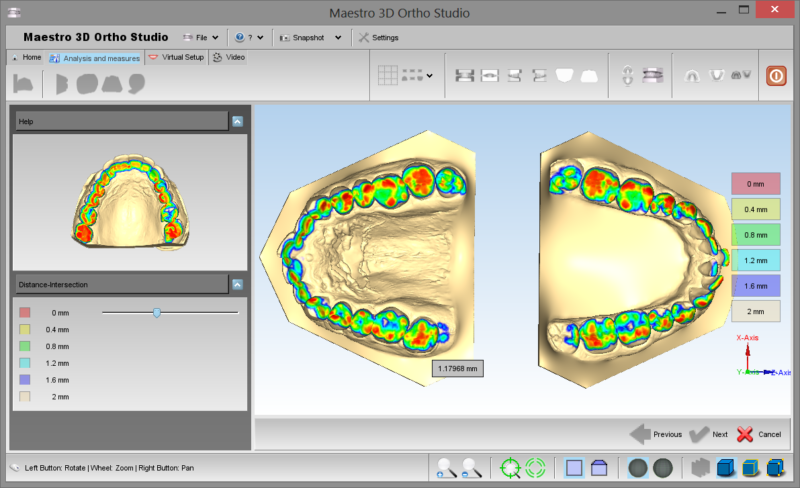Toggle solid blue cube render mode
This screenshot has height=488, width=800.
[x=726, y=468]
